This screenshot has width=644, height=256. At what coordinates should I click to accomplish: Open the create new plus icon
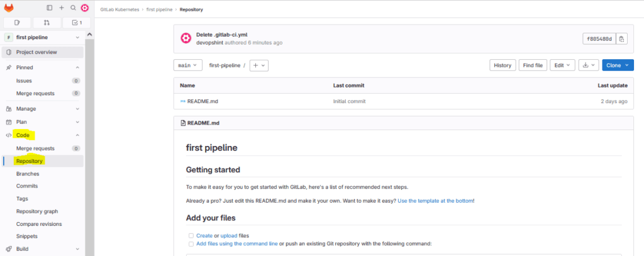click(x=62, y=8)
